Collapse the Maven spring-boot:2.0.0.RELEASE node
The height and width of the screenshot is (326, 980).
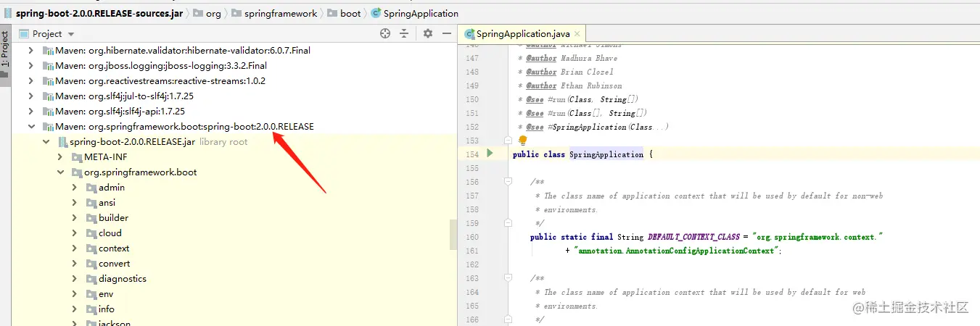pos(31,127)
